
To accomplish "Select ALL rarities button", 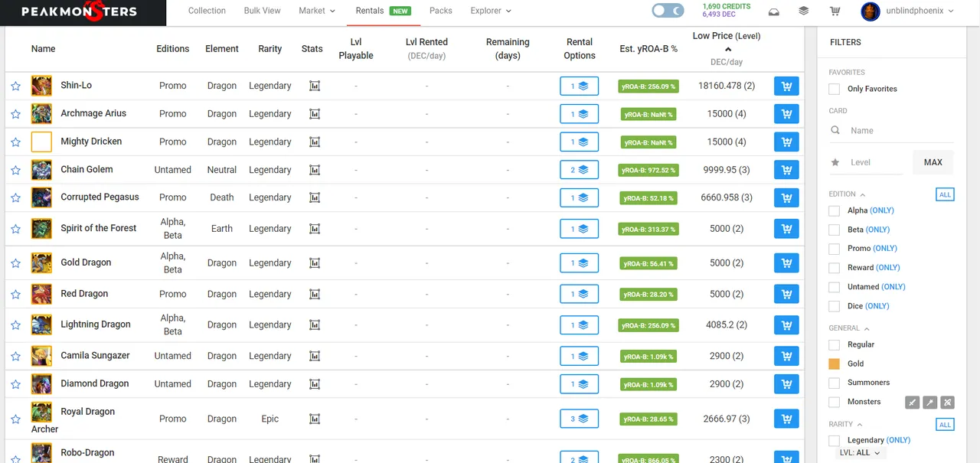I will [x=945, y=424].
